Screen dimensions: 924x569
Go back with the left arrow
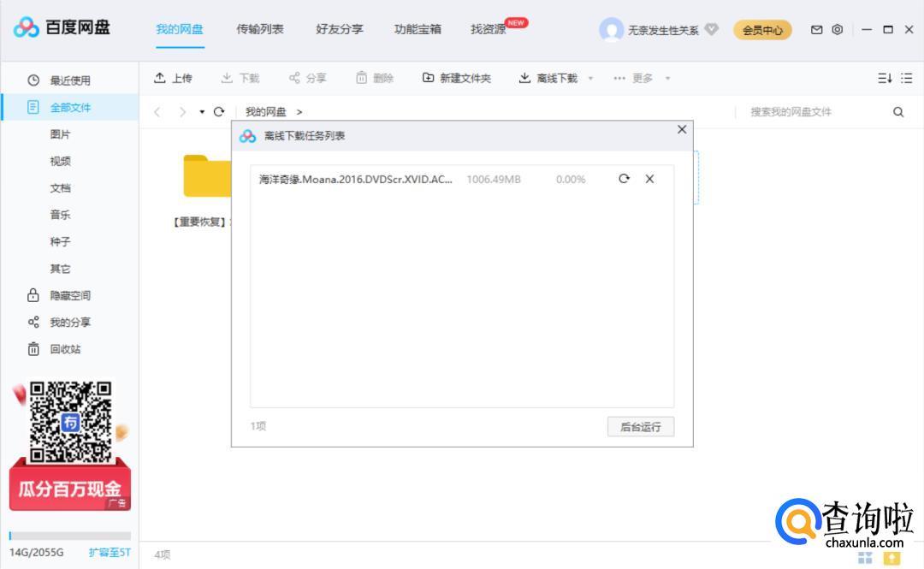(x=157, y=111)
